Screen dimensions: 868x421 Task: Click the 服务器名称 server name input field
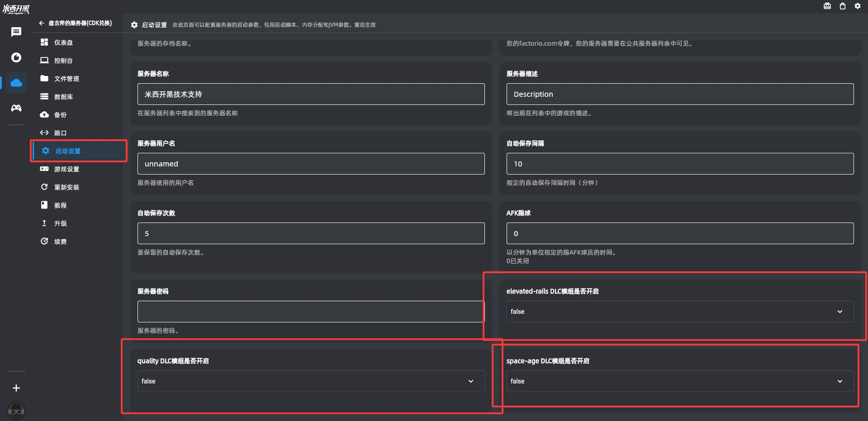[311, 94]
